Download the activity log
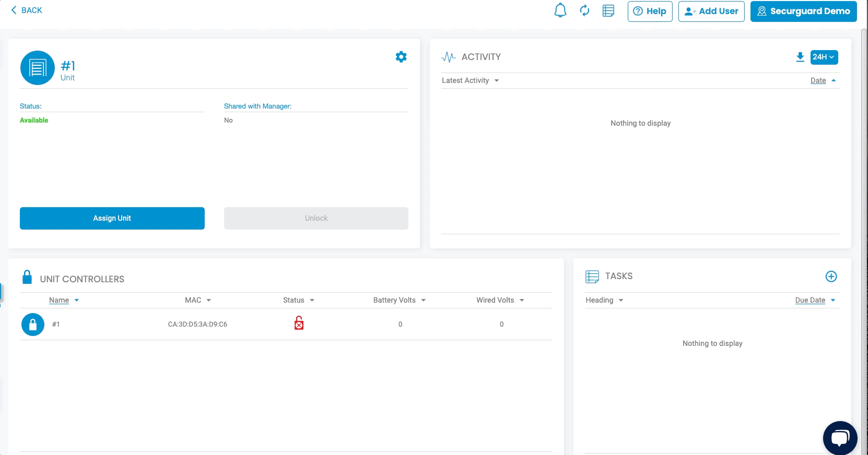The width and height of the screenshot is (868, 455). tap(800, 57)
